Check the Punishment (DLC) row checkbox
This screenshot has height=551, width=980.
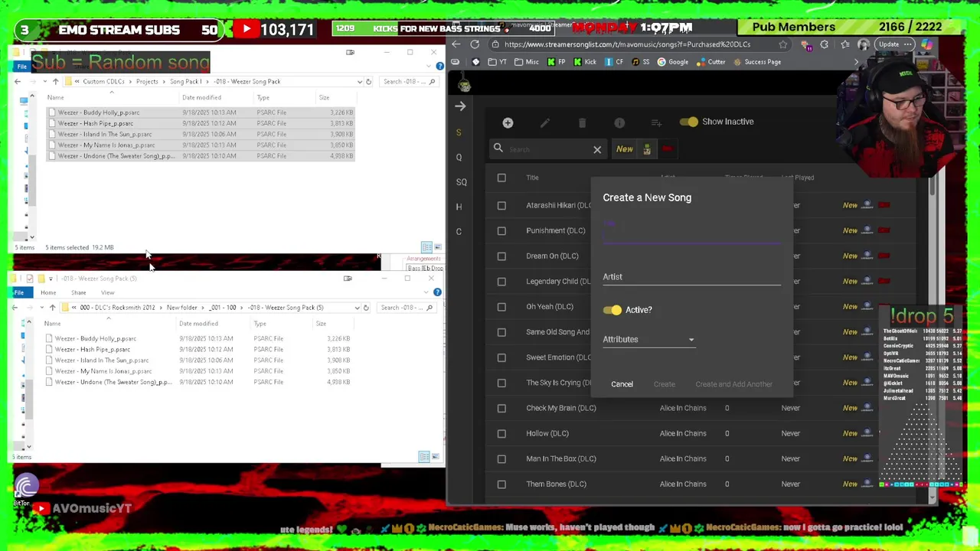click(x=501, y=230)
